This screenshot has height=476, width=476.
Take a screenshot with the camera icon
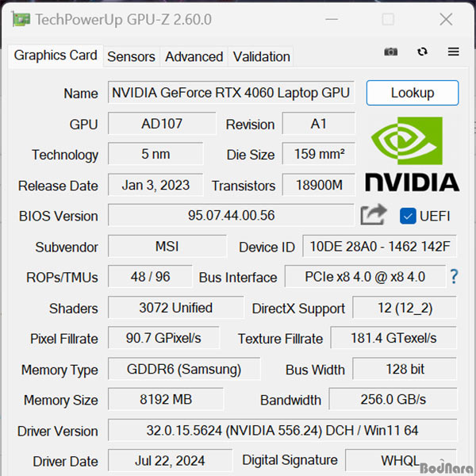tap(390, 52)
